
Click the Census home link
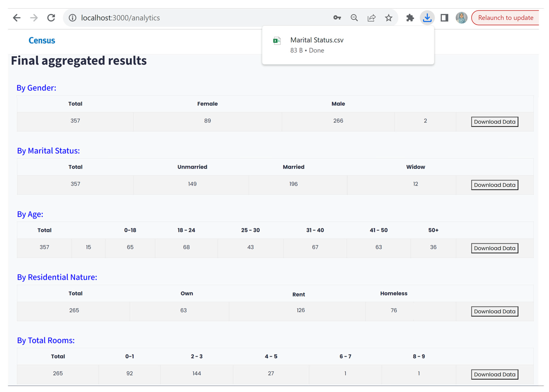tap(42, 40)
